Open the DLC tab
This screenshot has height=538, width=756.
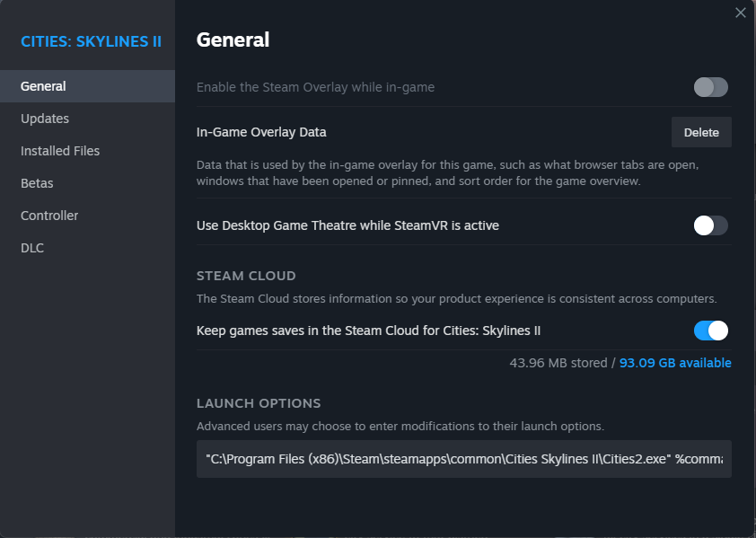click(x=87, y=248)
